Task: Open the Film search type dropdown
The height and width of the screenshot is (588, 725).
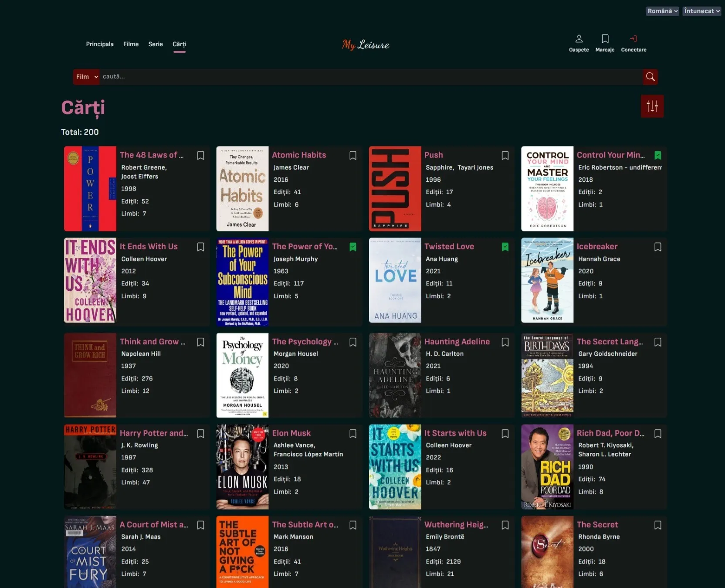Action: point(87,77)
